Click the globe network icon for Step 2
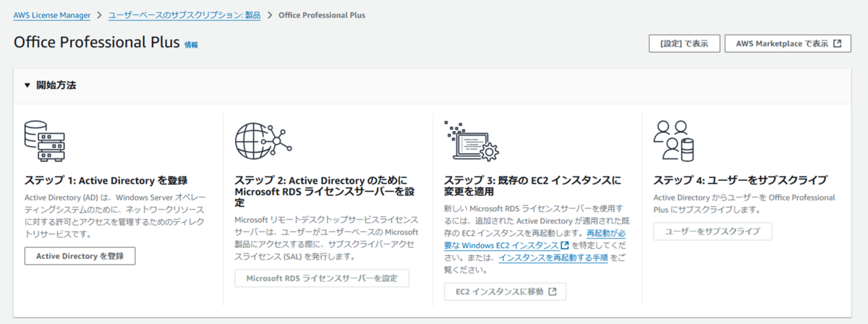Image resolution: width=868 pixels, height=324 pixels. (x=263, y=140)
